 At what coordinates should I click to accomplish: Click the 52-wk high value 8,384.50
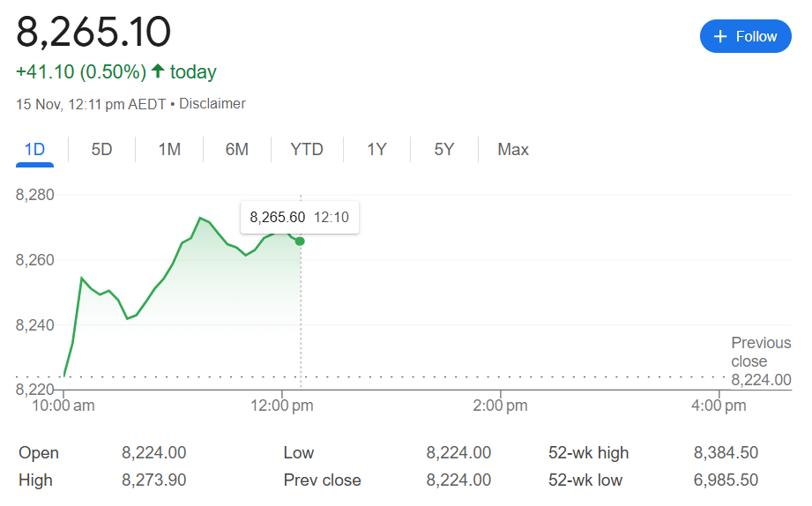(x=726, y=453)
